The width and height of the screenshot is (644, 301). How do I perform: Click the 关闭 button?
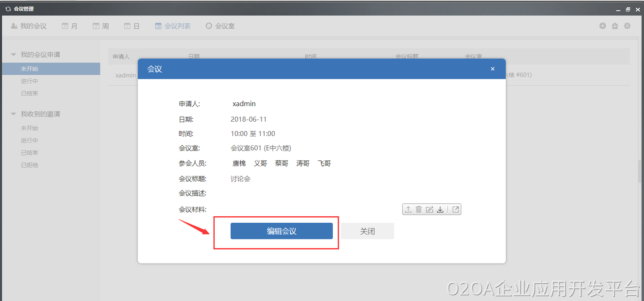coord(368,231)
